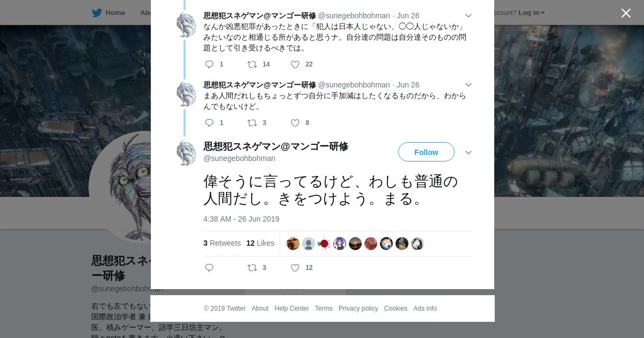Image resolution: width=644 pixels, height=338 pixels.
Task: Like the tweet with 22 likes
Action: (295, 64)
